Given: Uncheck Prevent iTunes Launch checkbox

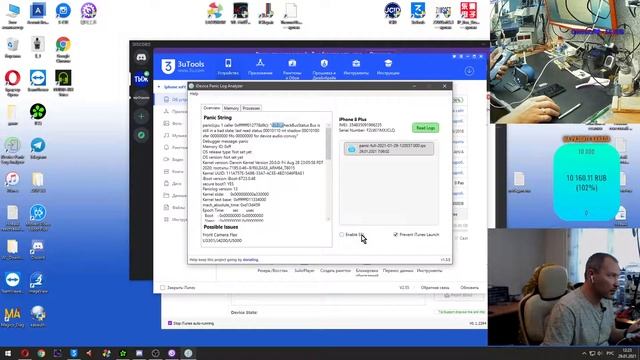Looking at the screenshot, I should 395,235.
